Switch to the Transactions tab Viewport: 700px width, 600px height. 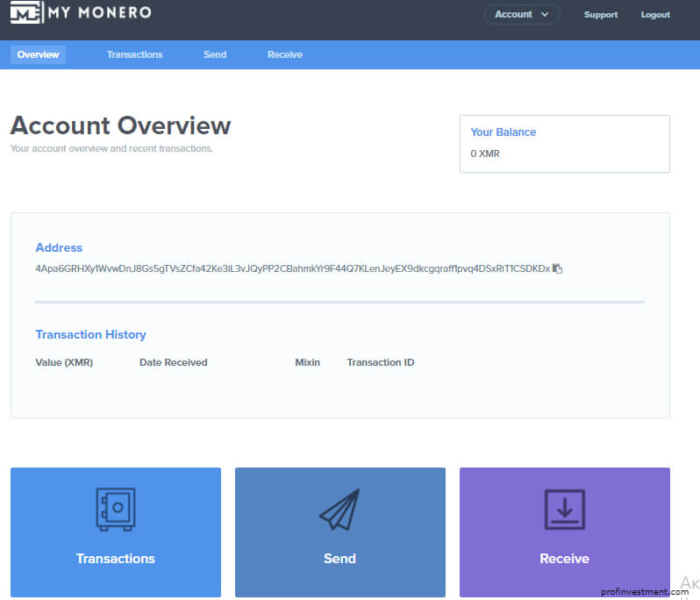135,54
